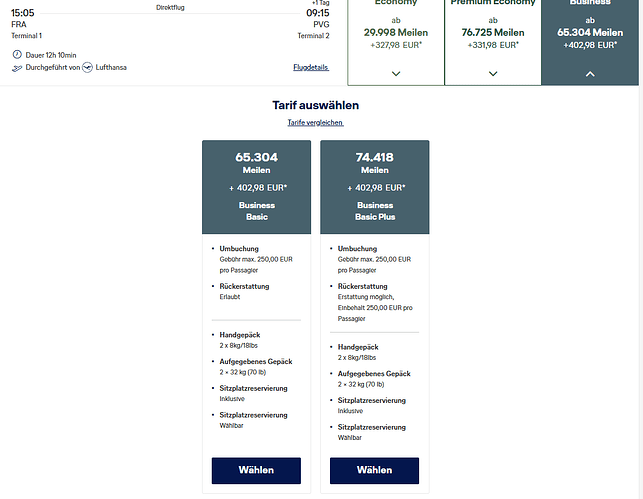The width and height of the screenshot is (643, 499).
Task: Click Aufgegebenes Gepäck in Business Basic card
Action: pos(256,361)
